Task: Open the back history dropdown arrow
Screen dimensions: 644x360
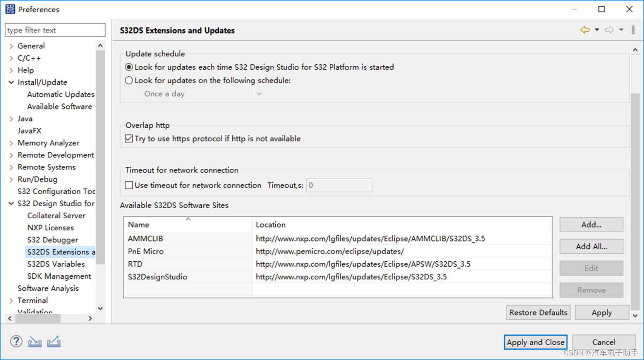Action: pyautogui.click(x=597, y=30)
